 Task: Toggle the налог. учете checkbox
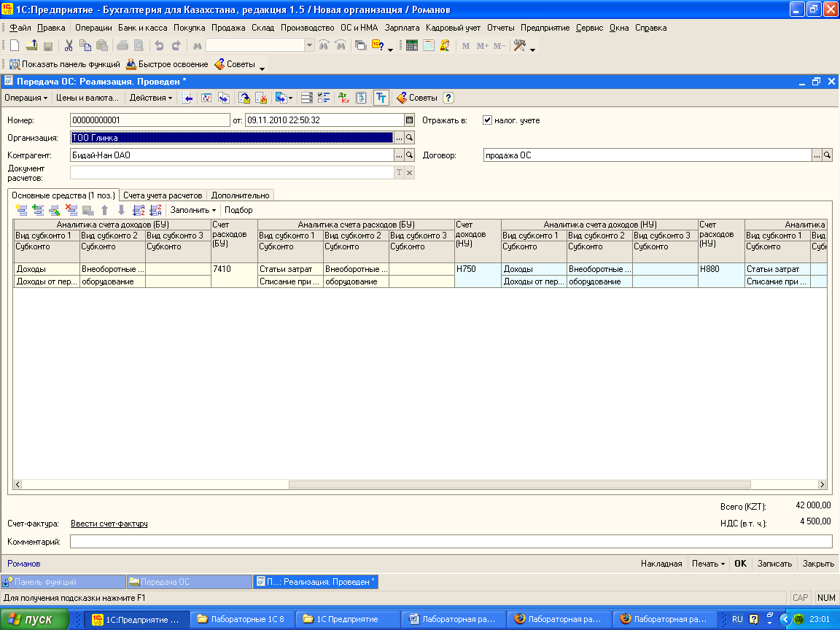pyautogui.click(x=487, y=120)
